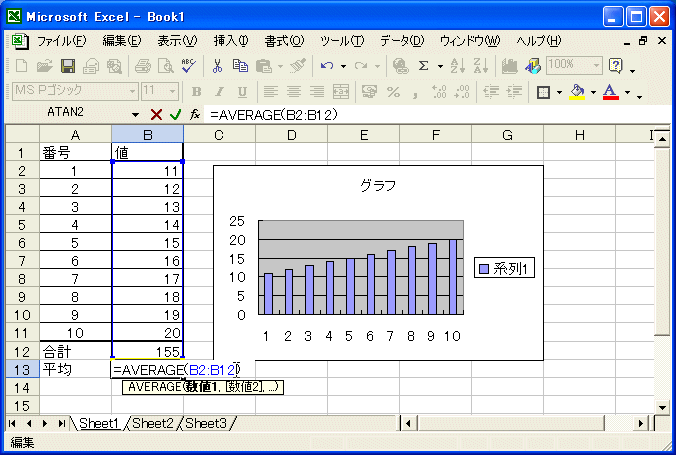This screenshot has width=676, height=455.
Task: Switch to the Sheet2 tab
Action: (x=153, y=423)
